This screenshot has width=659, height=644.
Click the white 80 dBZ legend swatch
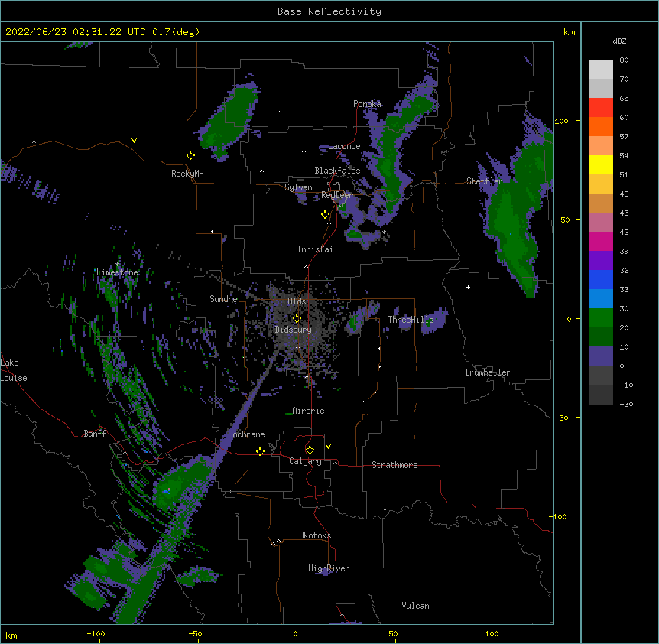click(x=601, y=70)
